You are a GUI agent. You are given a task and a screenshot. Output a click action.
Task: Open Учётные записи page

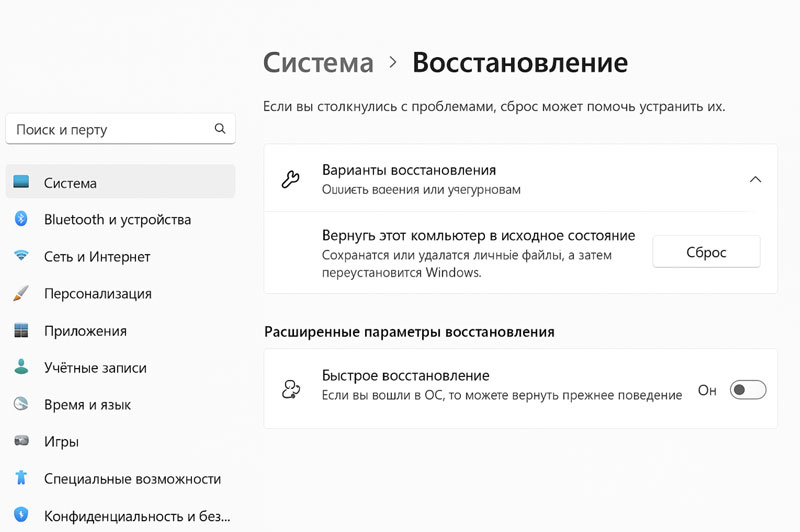(x=120, y=367)
